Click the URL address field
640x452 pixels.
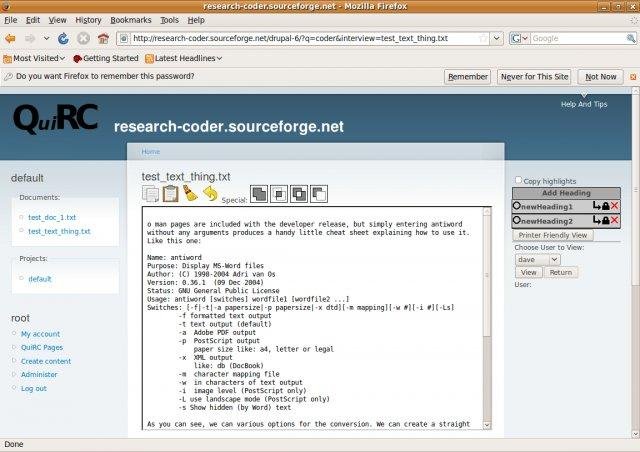tap(304, 38)
